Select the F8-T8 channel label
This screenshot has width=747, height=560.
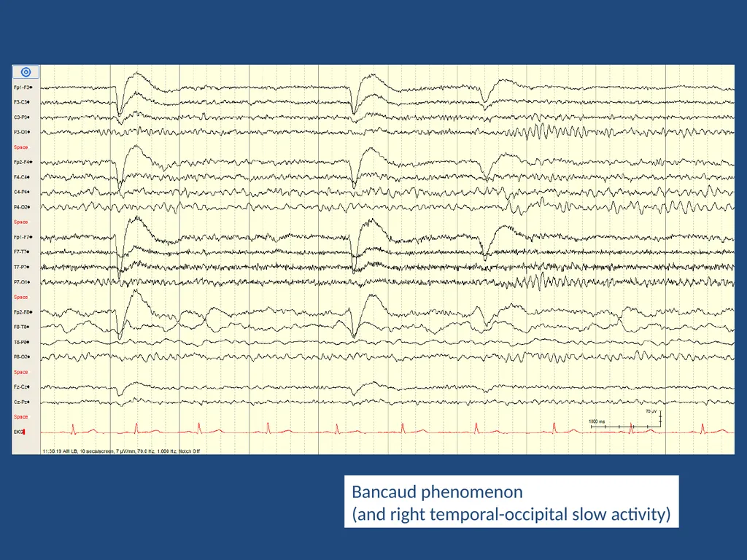pyautogui.click(x=21, y=327)
